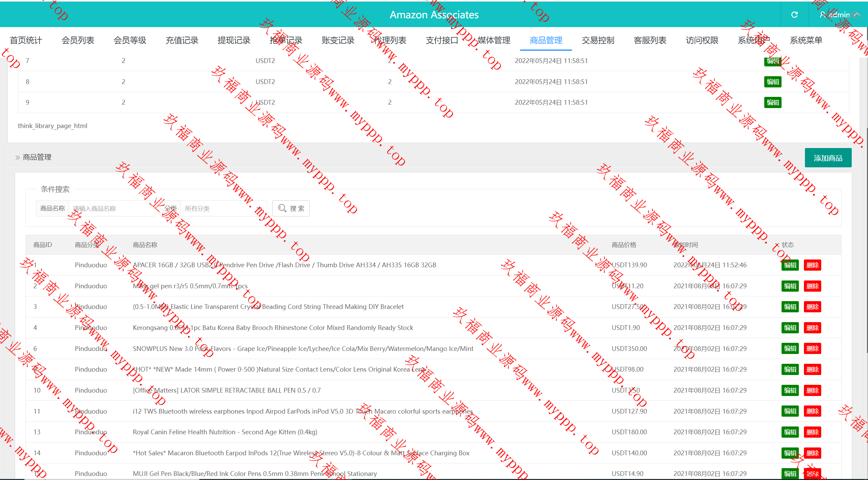The image size is (868, 480).
Task: Click the 添加商品 button
Action: pyautogui.click(x=828, y=158)
